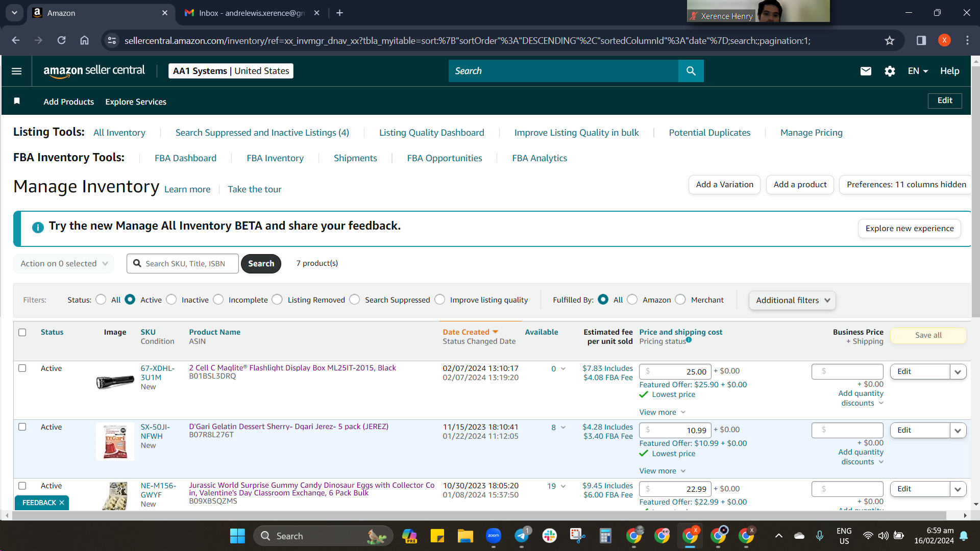Check the box for the Maglite Flashlight row
Screen dimensions: 980x551
(22, 368)
